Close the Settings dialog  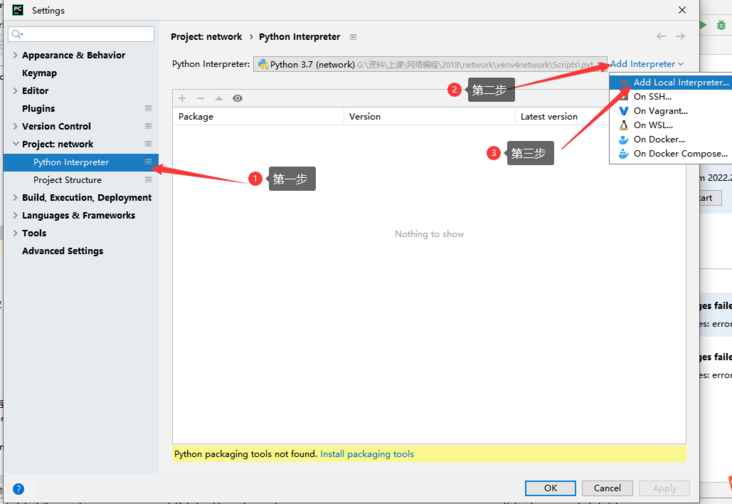[x=682, y=10]
